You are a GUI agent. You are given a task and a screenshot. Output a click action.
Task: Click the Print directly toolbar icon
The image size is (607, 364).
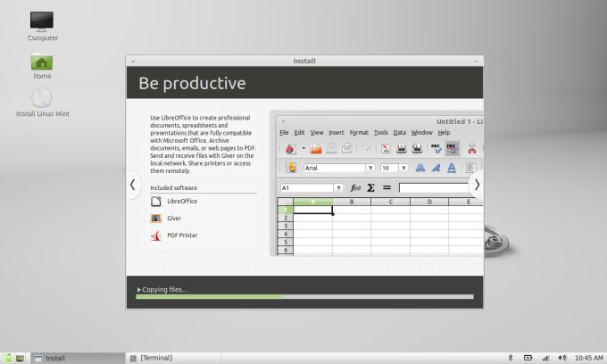[x=402, y=148]
